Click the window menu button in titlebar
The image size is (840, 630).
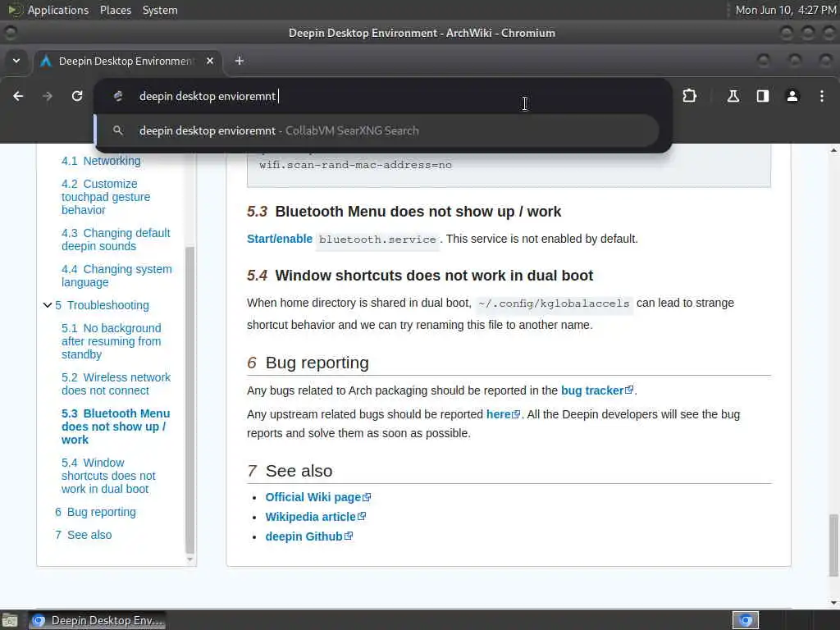[10, 33]
